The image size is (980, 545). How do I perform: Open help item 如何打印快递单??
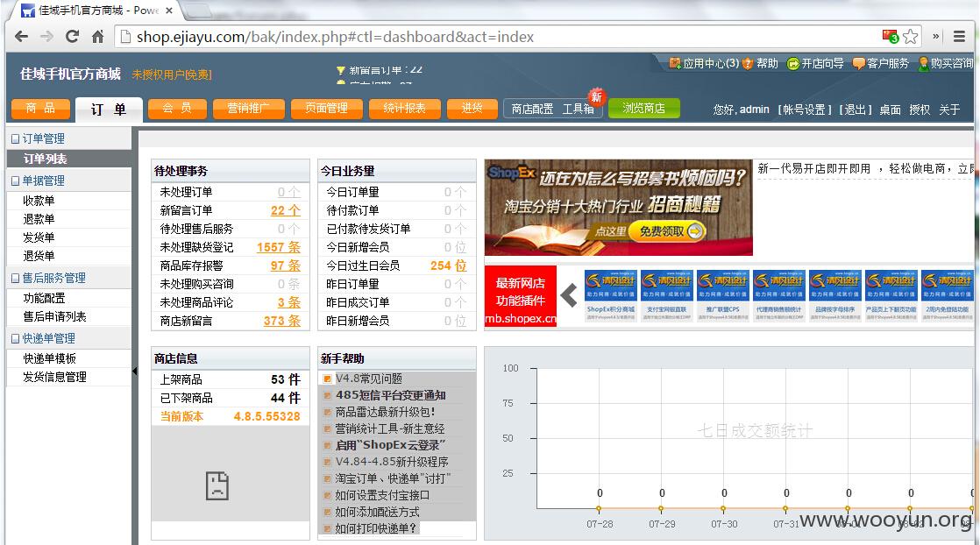pyautogui.click(x=376, y=528)
